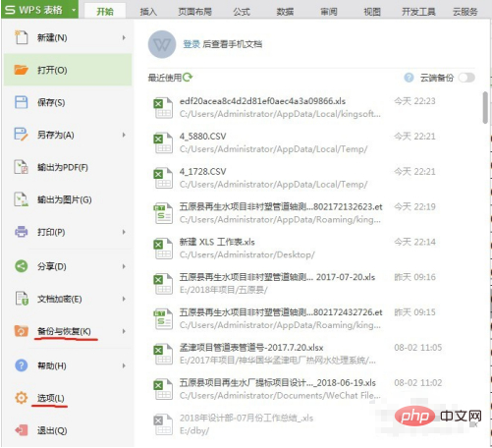The height and width of the screenshot is (448, 492).
Task: Select 退出(Q) menu entry
Action: tap(68, 430)
